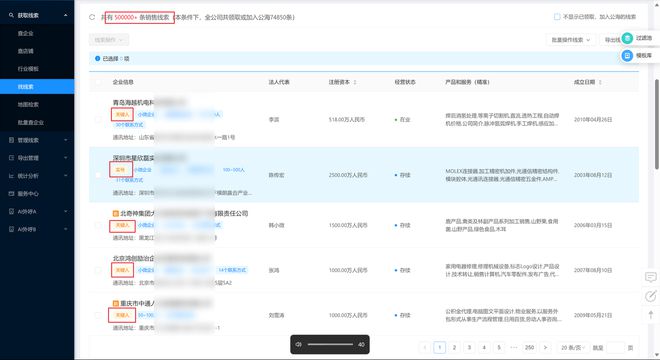This screenshot has height=360, width=660.
Task: Click the pagination ellipsis to jump pages
Action: click(514, 347)
